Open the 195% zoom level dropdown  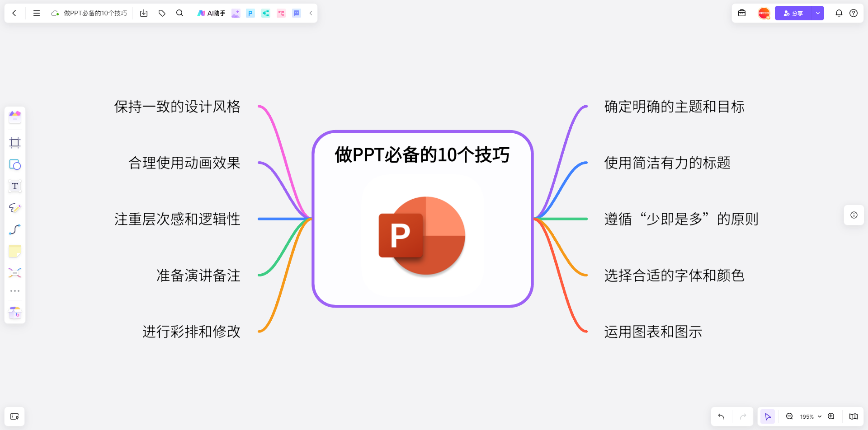[811, 416]
